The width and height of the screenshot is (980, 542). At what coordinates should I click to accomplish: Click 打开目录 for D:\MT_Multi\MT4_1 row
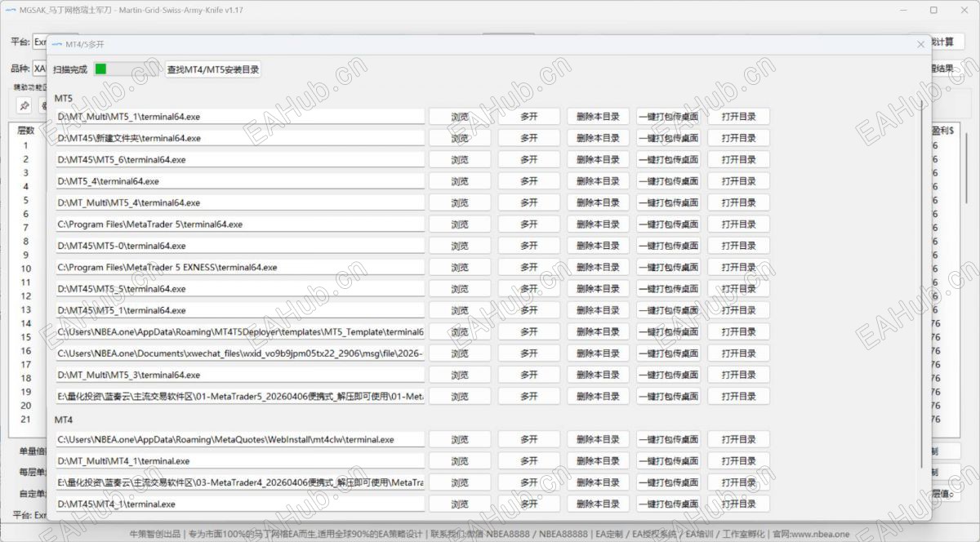coord(738,461)
